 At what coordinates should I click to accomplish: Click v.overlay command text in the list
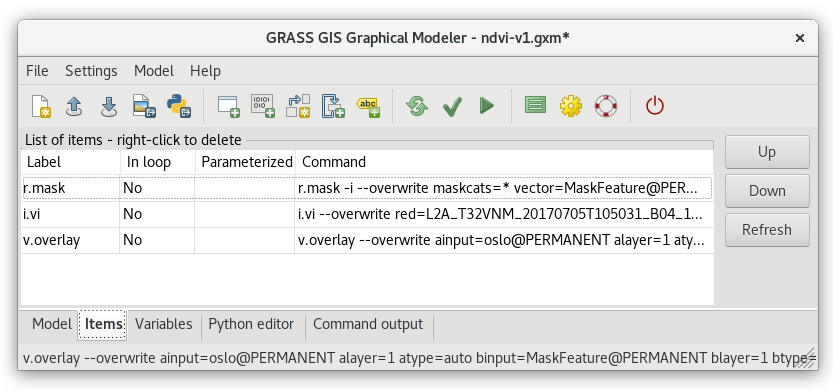pyautogui.click(x=502, y=240)
